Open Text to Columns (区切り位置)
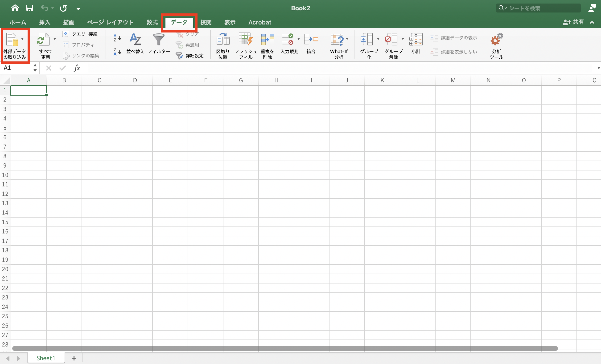Screen dimensions: 601x364 223,39
